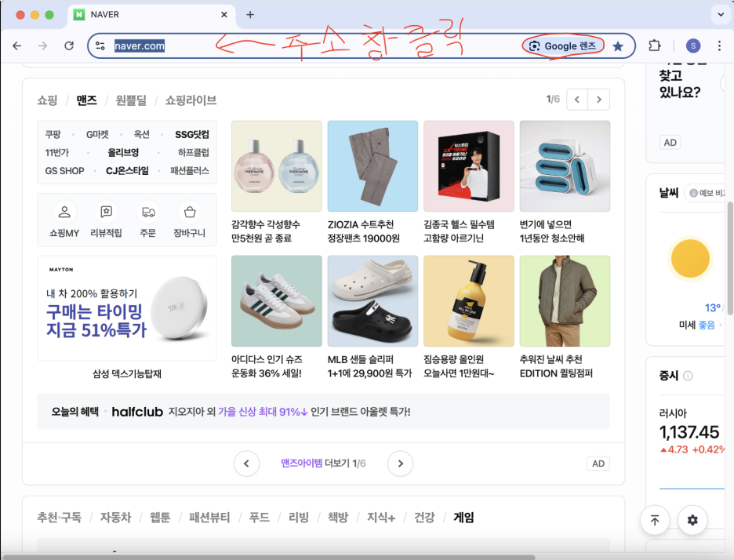Open the 삼성 덱스기능탑재 caption link
This screenshot has width=734, height=560.
click(x=127, y=373)
